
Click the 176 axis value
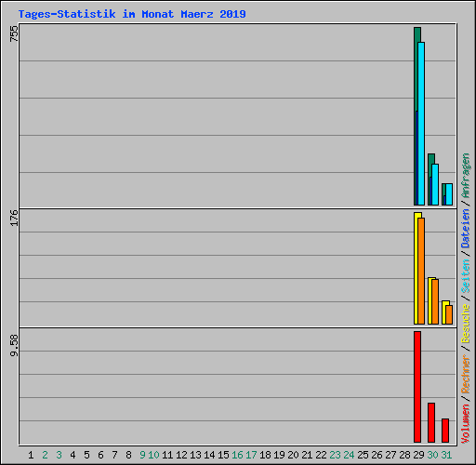14,218
